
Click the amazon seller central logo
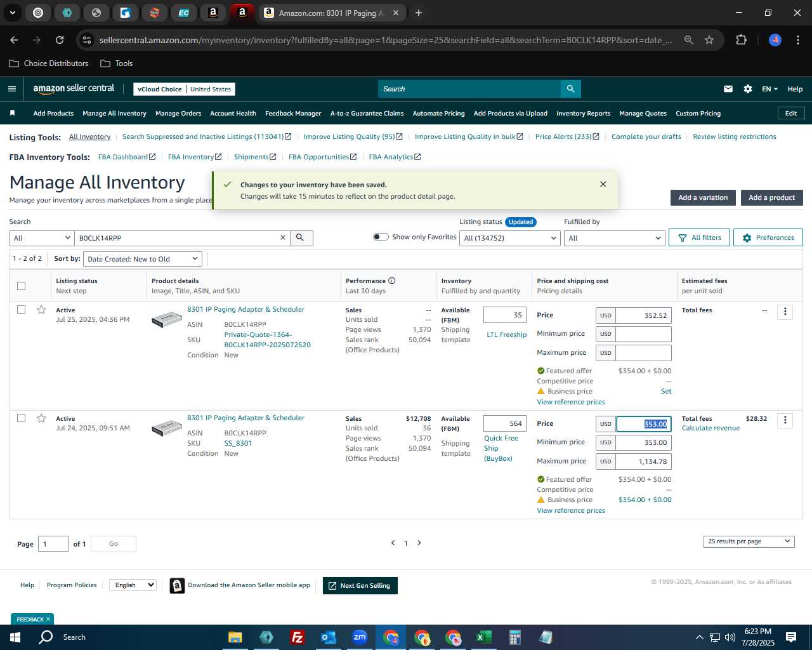click(74, 89)
